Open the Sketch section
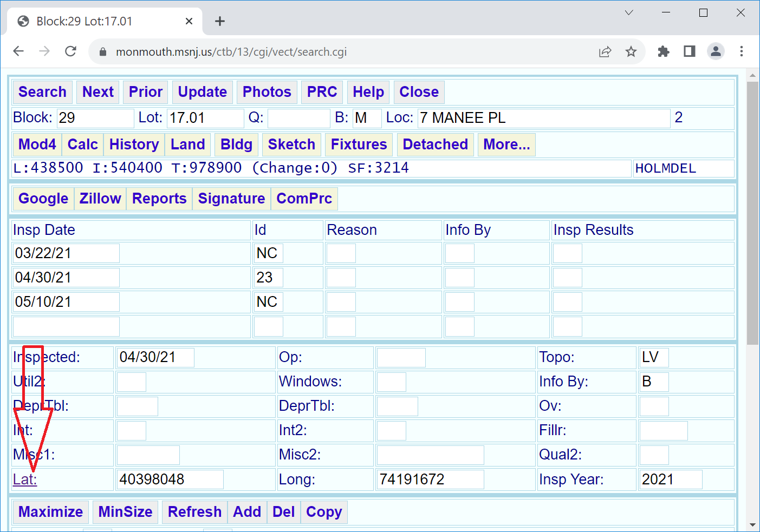The image size is (760, 532). click(x=291, y=145)
